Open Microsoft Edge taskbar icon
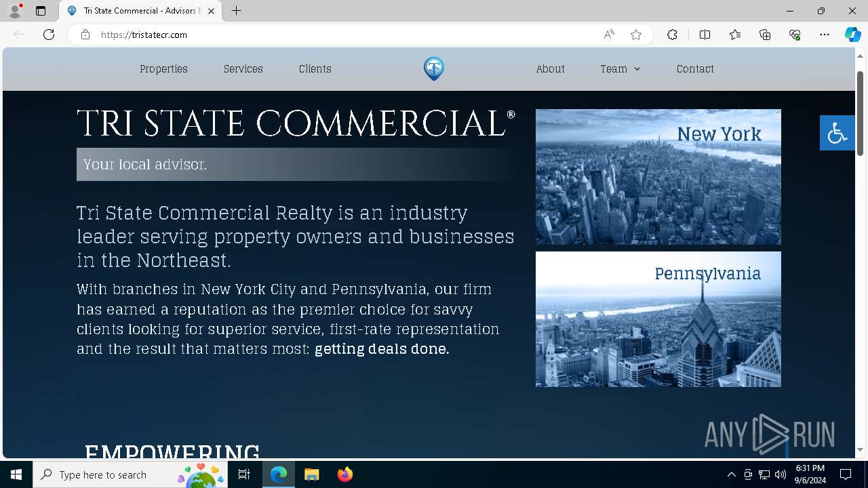This screenshot has height=488, width=868. click(x=279, y=474)
